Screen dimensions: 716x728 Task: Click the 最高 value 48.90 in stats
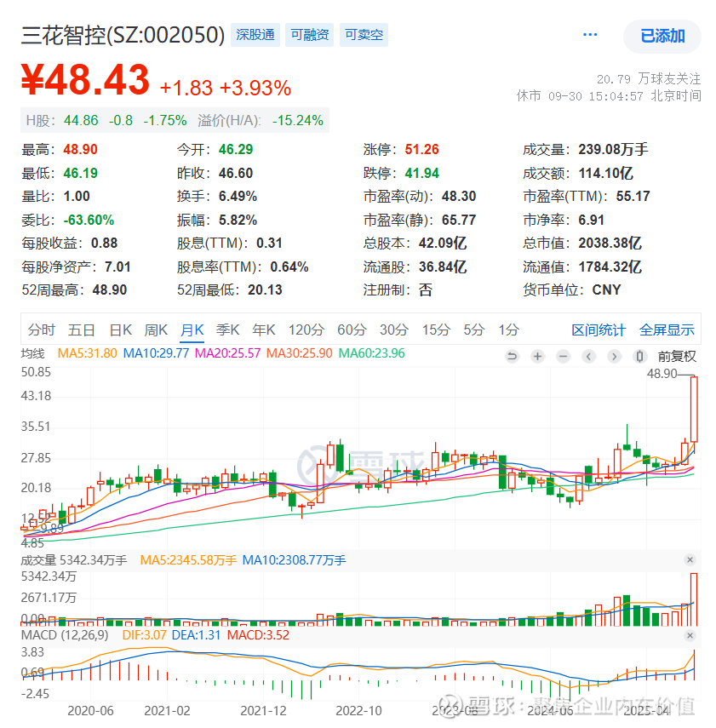tap(80, 150)
